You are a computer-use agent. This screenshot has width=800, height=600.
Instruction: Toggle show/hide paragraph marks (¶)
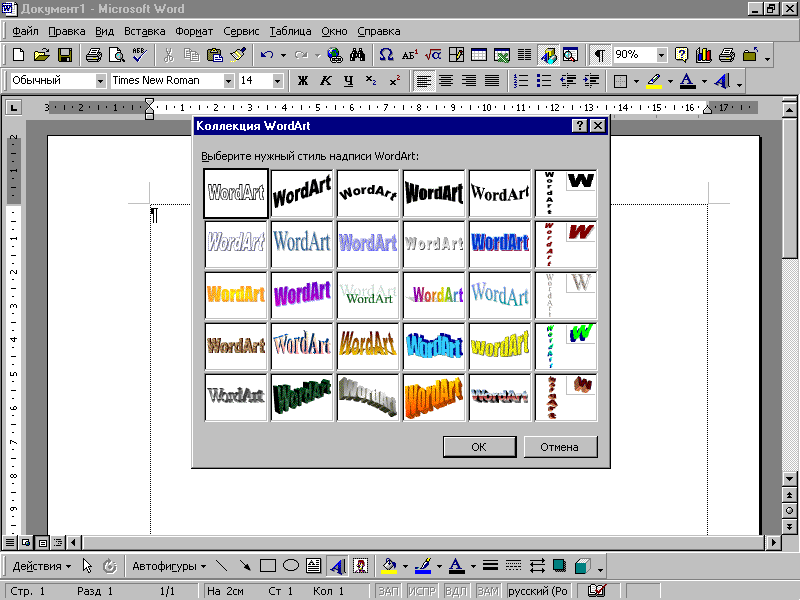point(599,55)
